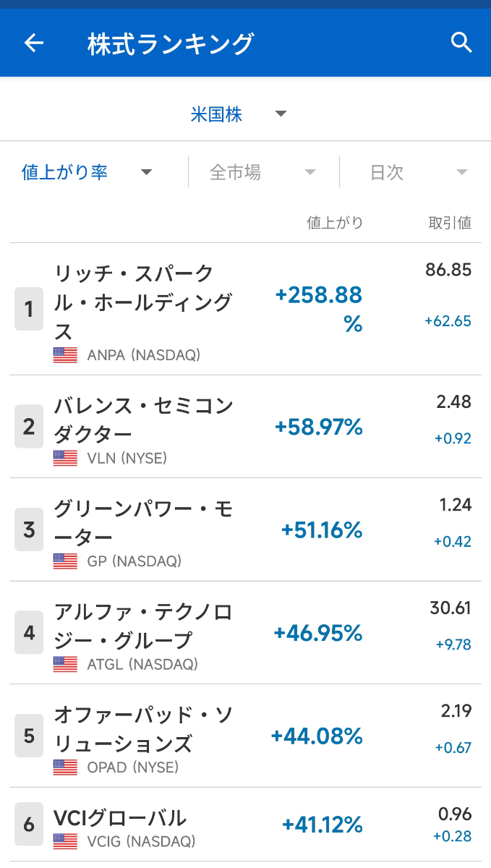Click US flag icon beside VLN
491x868 pixels.
[x=65, y=458]
